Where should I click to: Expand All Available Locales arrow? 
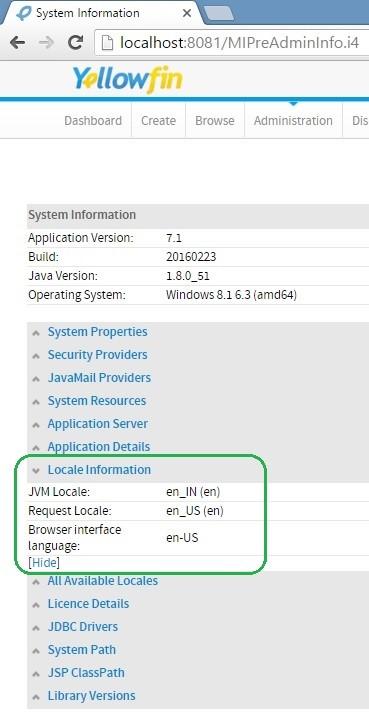pyautogui.click(x=36, y=582)
